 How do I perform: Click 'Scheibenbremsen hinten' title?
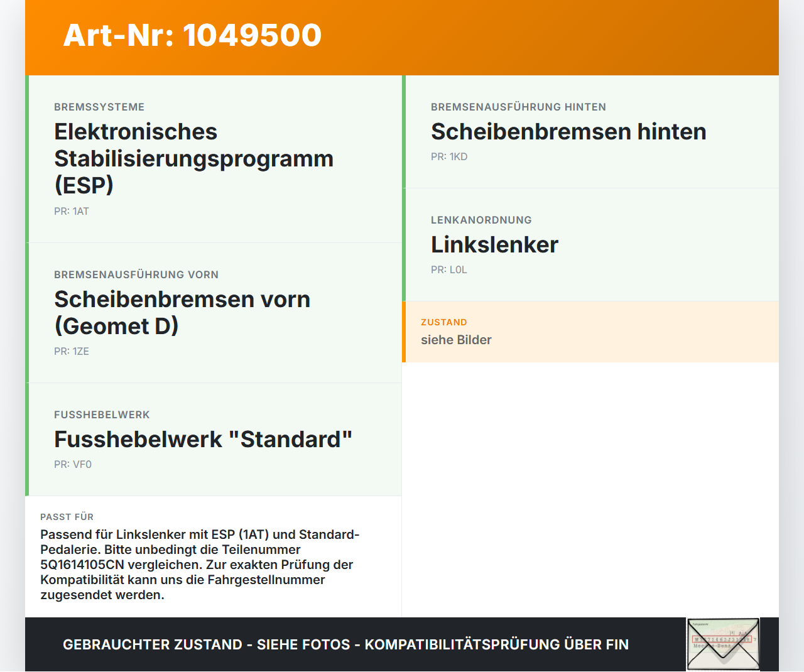point(569,131)
